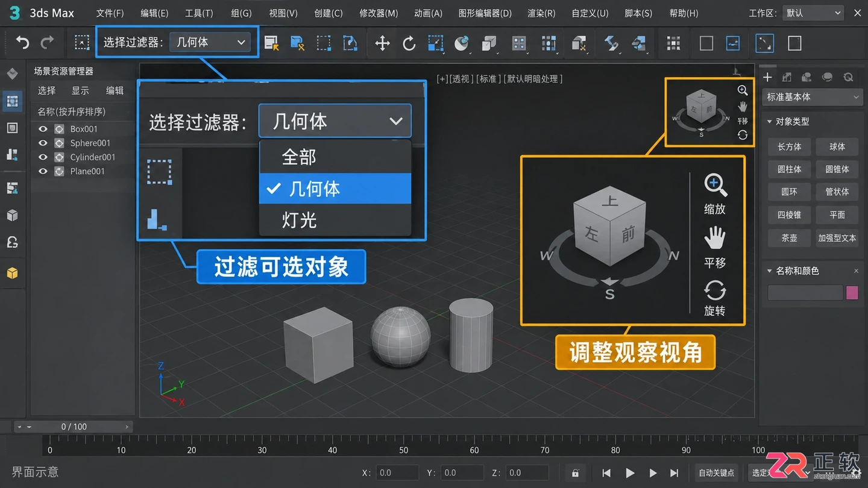Open 选择过滤器 dropdown in the main toolbar
This screenshot has height=488, width=868.
click(x=209, y=42)
